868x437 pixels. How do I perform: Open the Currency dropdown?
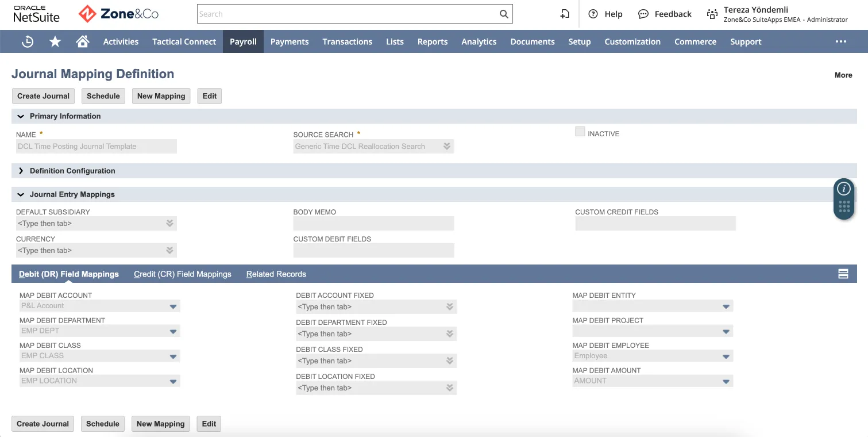[x=169, y=251]
